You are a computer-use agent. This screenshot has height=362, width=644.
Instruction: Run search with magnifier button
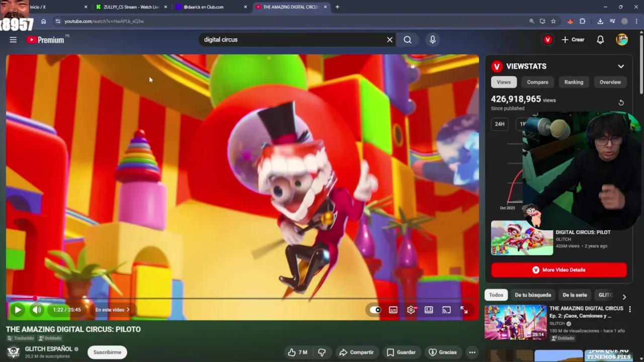pos(408,40)
